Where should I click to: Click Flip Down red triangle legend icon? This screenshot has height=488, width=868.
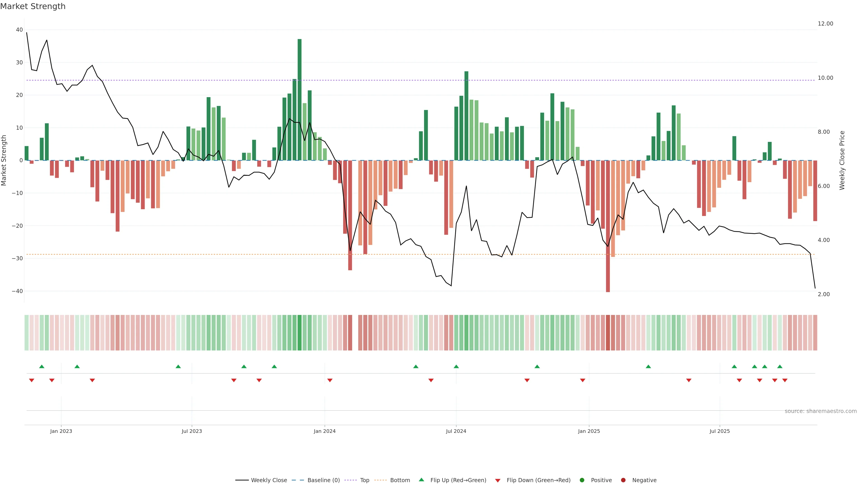point(498,480)
